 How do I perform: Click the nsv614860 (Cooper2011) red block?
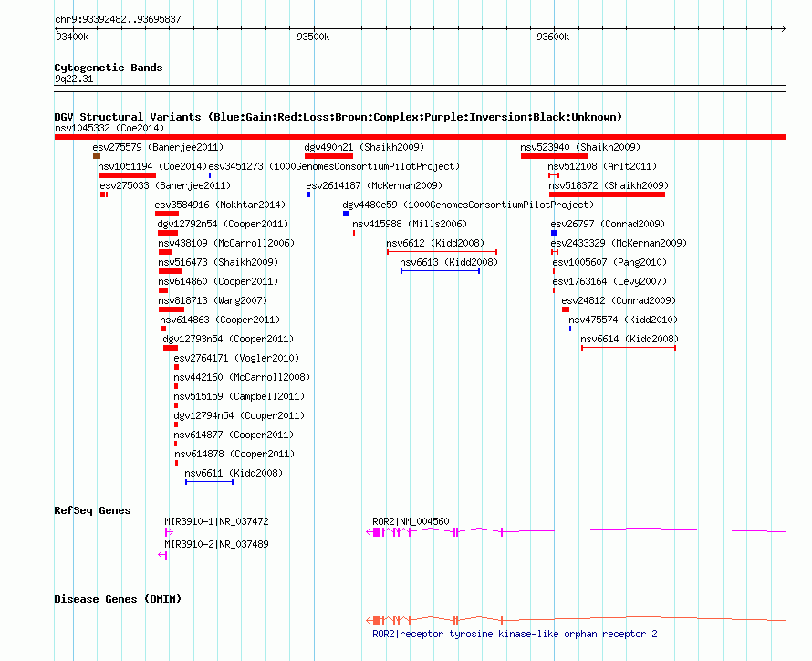click(163, 290)
